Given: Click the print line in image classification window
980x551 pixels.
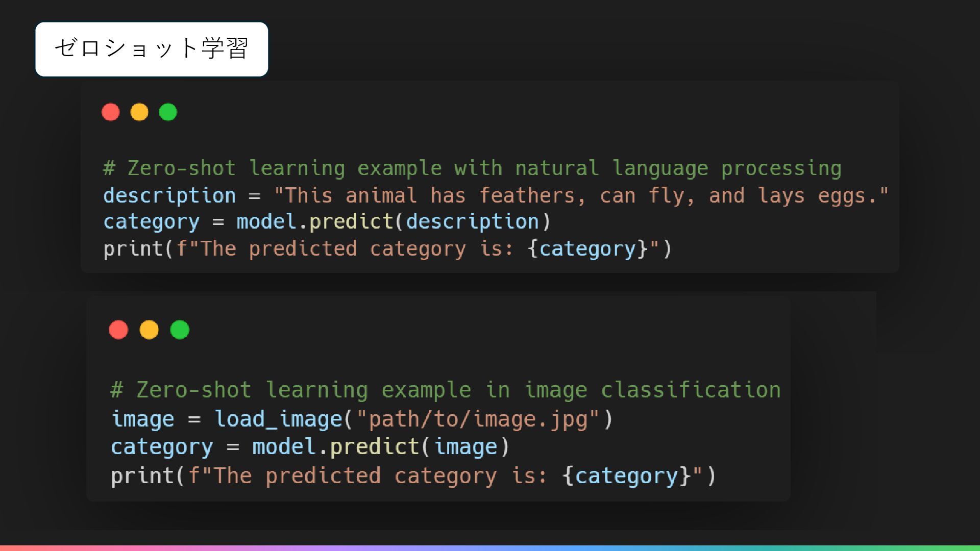Looking at the screenshot, I should (x=414, y=476).
